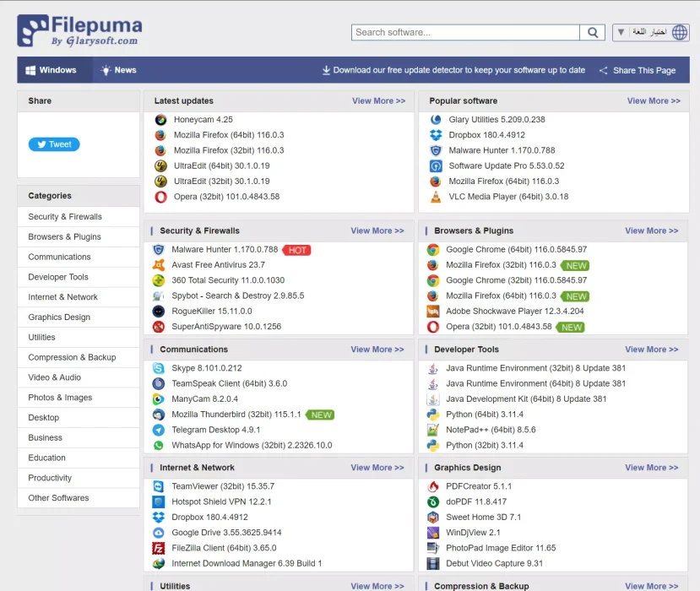700x591 pixels.
Task: Click the Sweet Home 3D icon
Action: coord(433,518)
